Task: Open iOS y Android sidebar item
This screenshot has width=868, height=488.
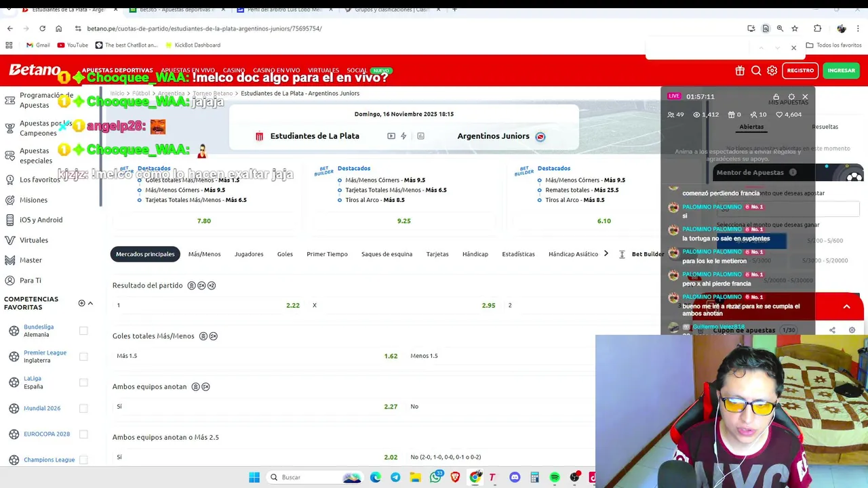Action: (x=33, y=220)
